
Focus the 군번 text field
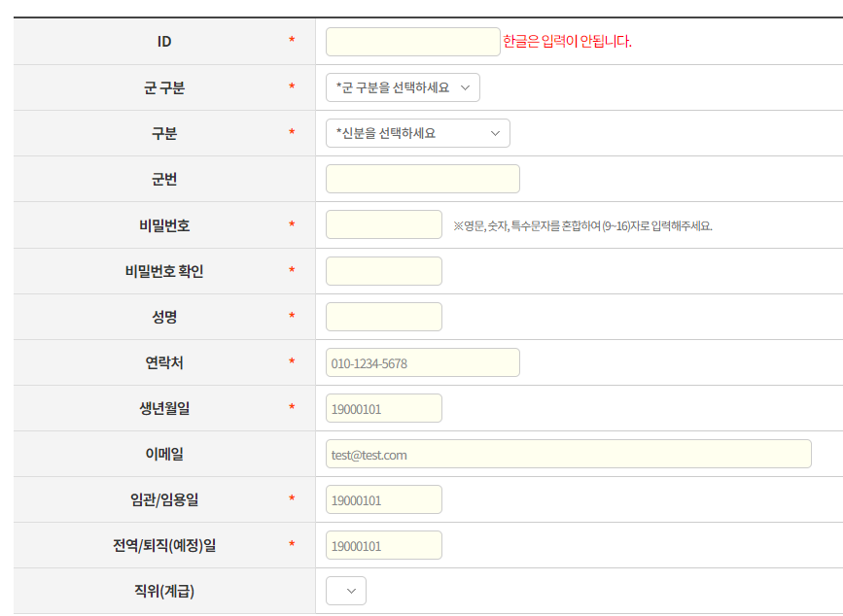(422, 179)
